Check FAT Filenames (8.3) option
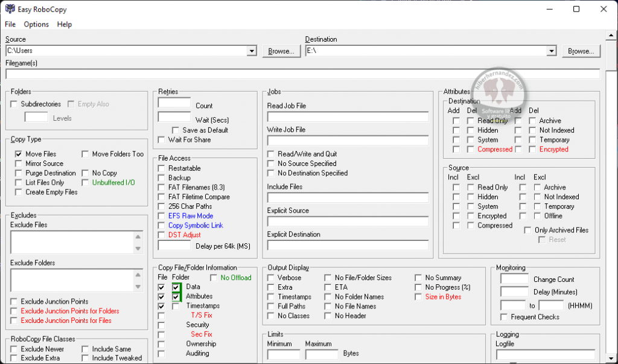 (161, 187)
